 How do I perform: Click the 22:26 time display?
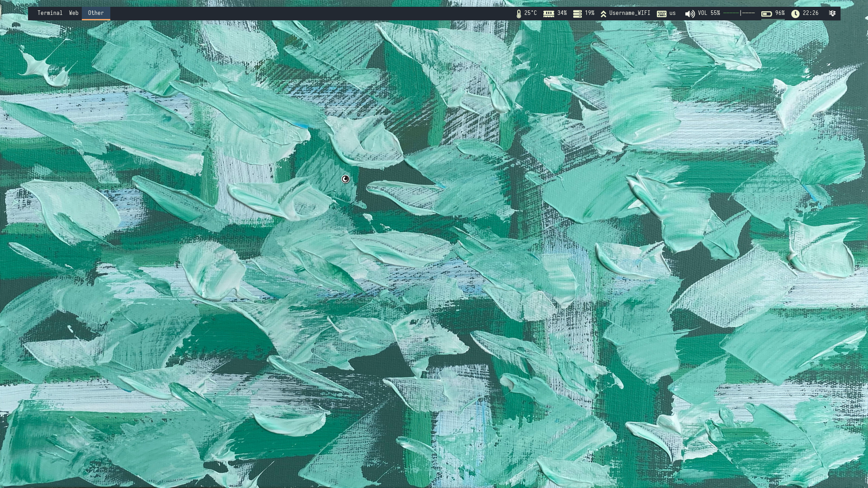point(811,13)
